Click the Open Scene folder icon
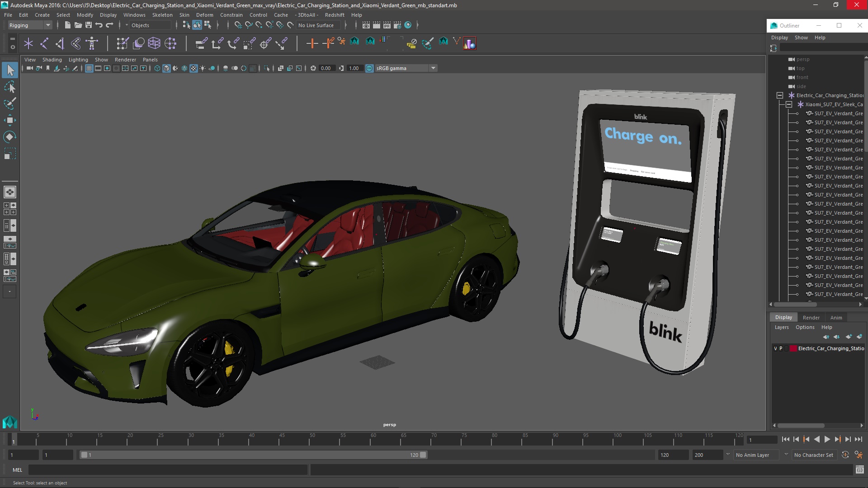Screen dimensions: 868x488 point(78,25)
